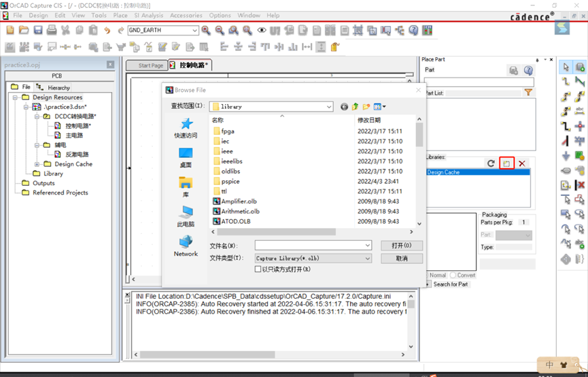
Task: Refresh libraries in Place Part panel
Action: pos(491,163)
